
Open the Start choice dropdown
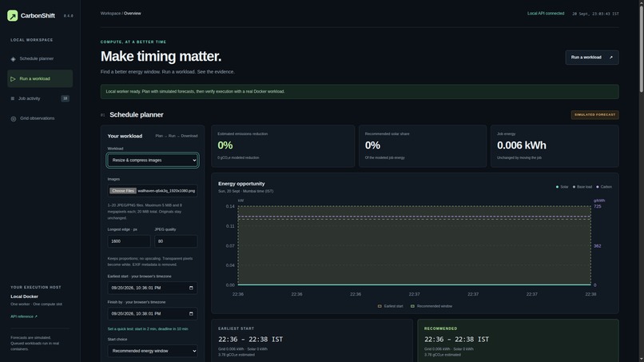[x=153, y=351]
